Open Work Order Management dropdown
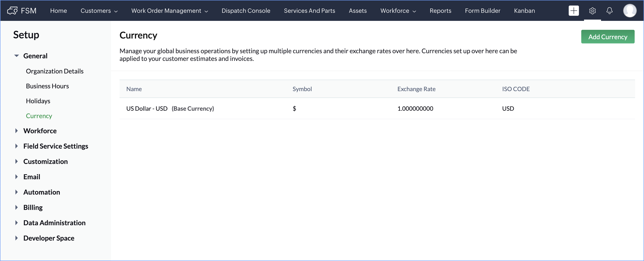The width and height of the screenshot is (644, 261). pyautogui.click(x=170, y=10)
